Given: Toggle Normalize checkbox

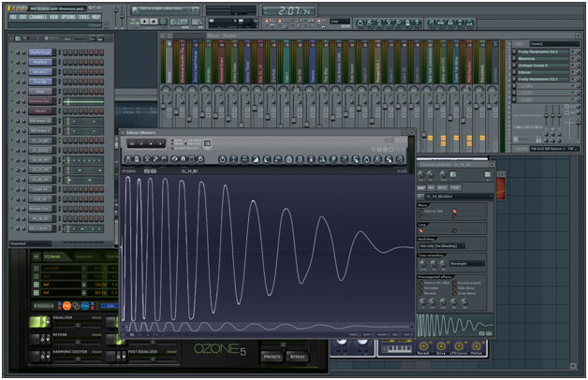Looking at the screenshot, I should [x=420, y=288].
